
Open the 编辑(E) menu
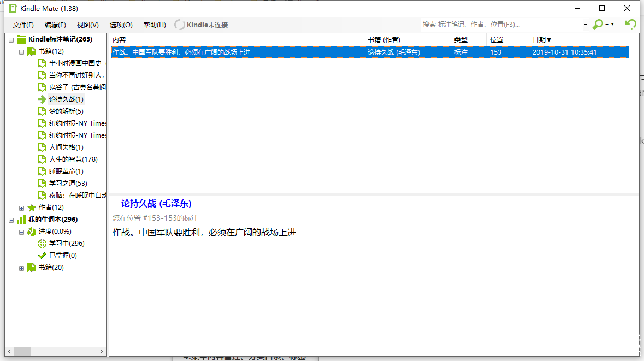(x=55, y=25)
